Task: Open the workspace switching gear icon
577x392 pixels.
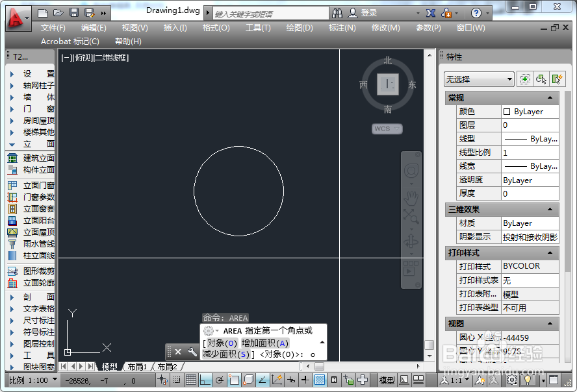Action: 511,380
